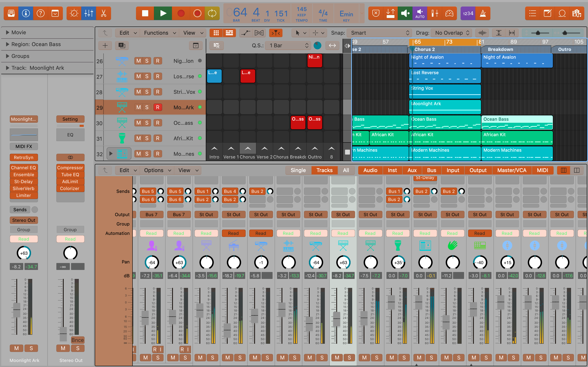The height and width of the screenshot is (367, 588).
Task: Open the Snap Smart dropdown
Action: coord(379,33)
